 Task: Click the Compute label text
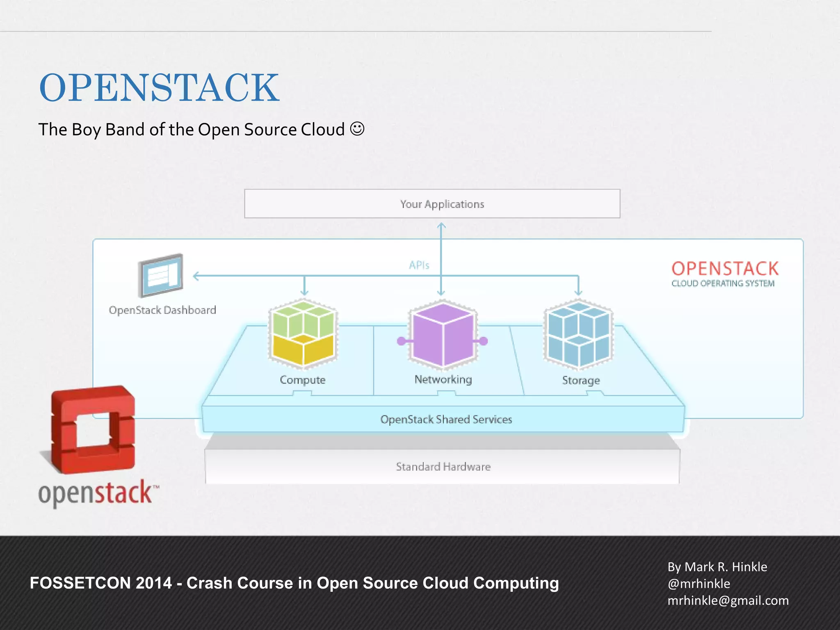pyautogui.click(x=303, y=380)
